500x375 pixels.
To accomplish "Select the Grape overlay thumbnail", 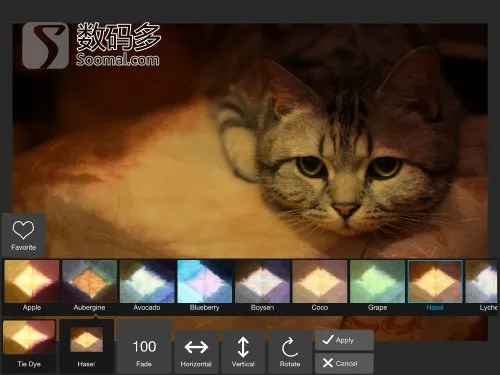I will click(377, 286).
